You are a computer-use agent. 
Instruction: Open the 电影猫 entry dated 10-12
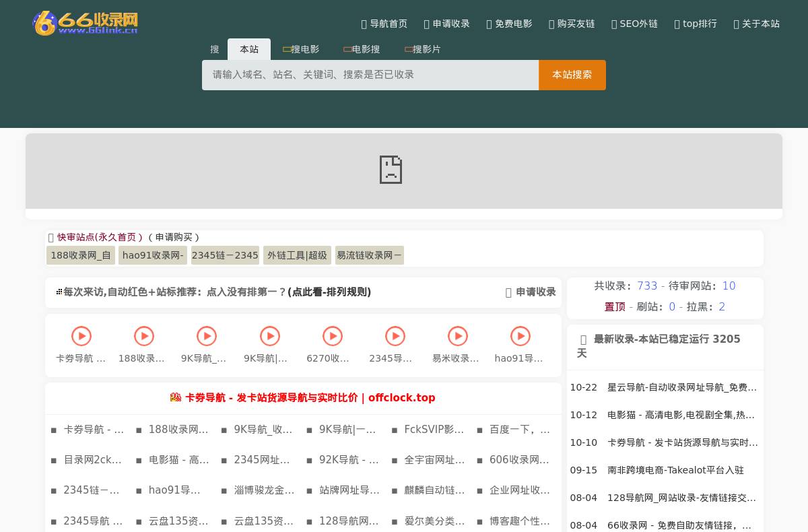pos(681,415)
